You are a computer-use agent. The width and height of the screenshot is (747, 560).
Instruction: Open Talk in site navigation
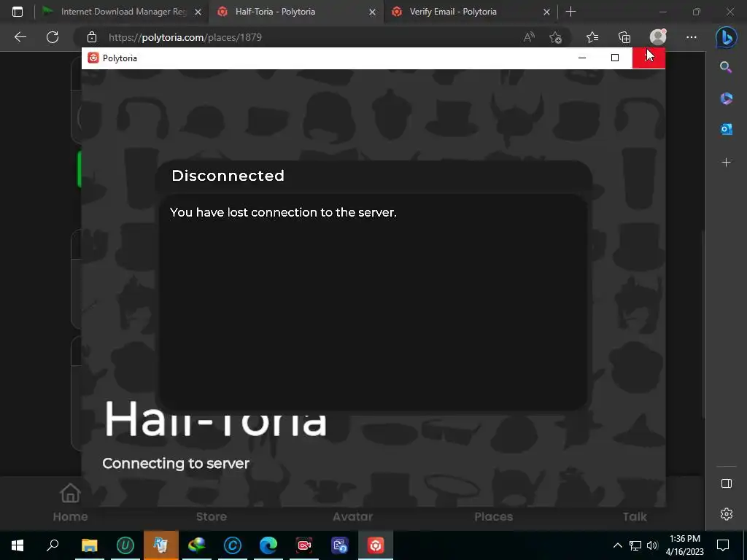click(635, 516)
